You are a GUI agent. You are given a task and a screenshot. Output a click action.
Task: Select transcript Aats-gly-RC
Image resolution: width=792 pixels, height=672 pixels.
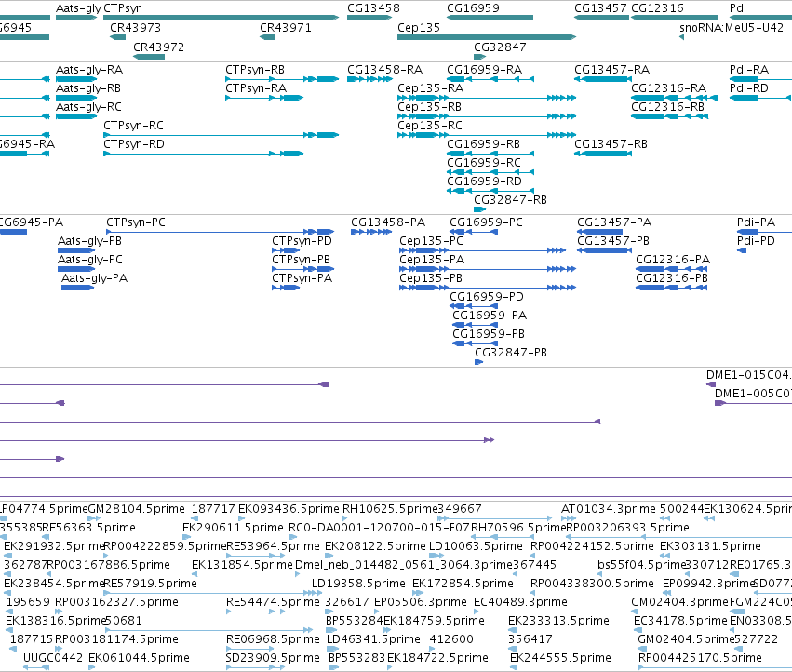click(x=75, y=116)
